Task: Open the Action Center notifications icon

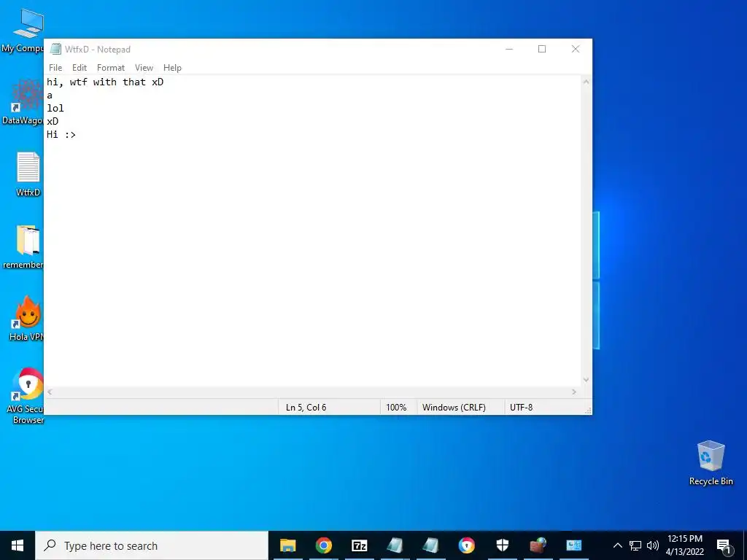Action: [724, 545]
